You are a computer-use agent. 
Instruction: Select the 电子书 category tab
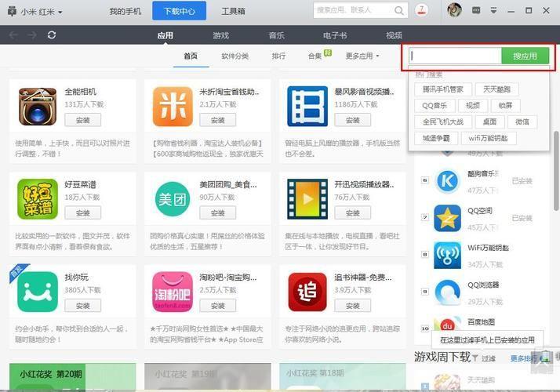(x=335, y=35)
